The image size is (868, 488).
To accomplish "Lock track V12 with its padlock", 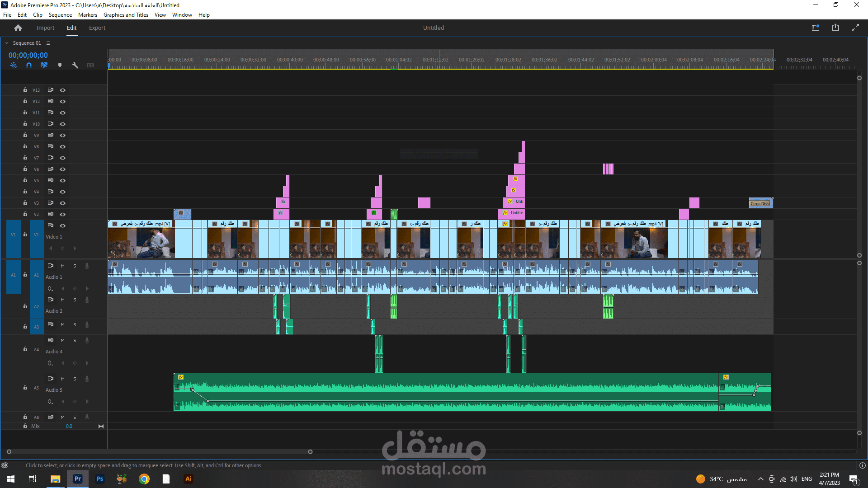I will [25, 101].
